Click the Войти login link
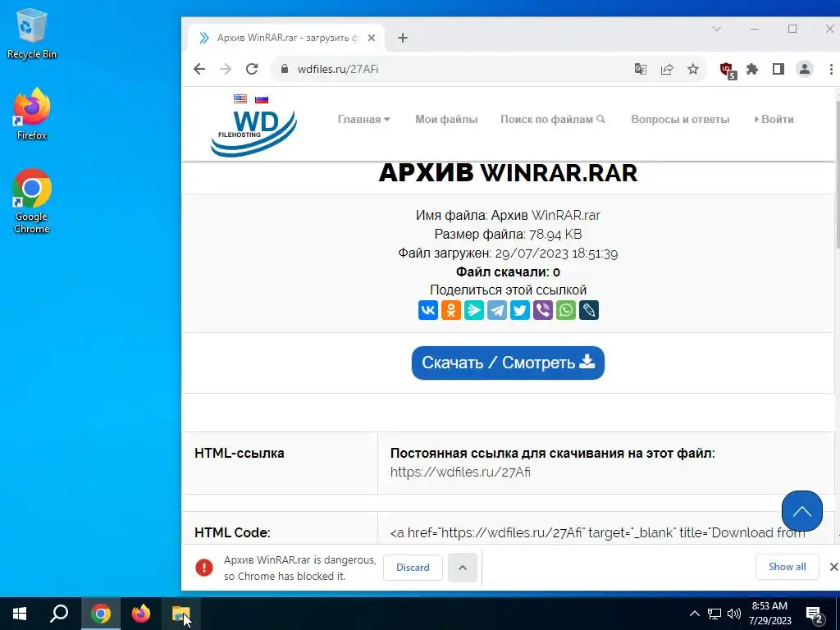 (774, 120)
